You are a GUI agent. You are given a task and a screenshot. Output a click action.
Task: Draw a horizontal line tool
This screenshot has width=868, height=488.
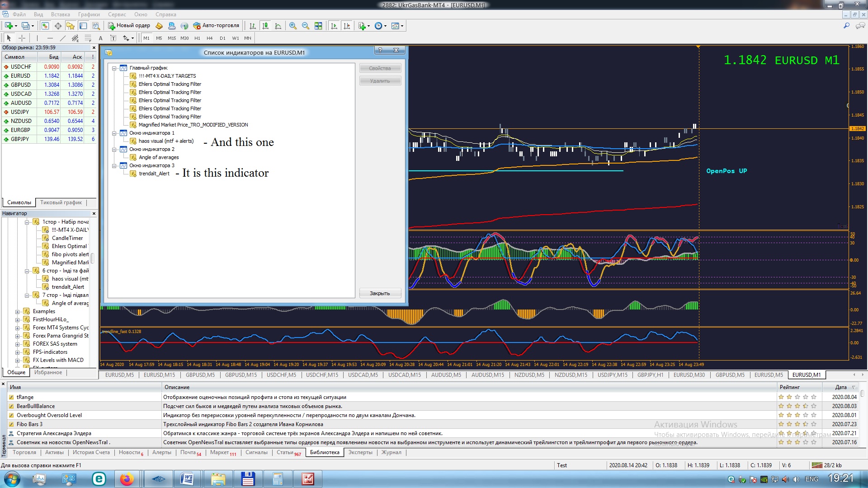coord(50,38)
